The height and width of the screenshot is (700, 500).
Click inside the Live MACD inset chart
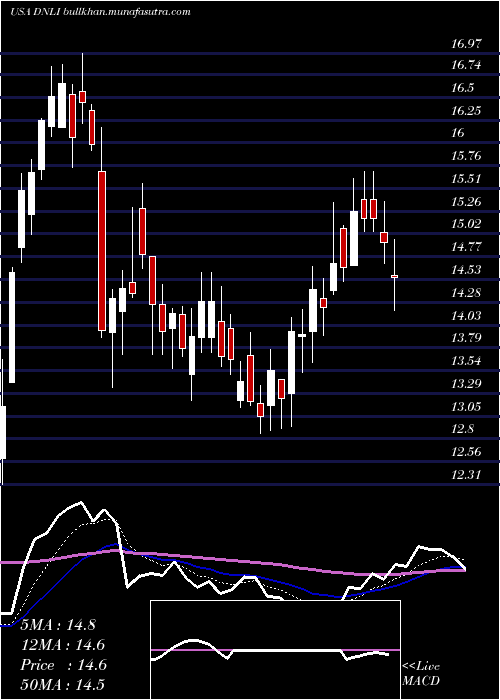(275, 650)
